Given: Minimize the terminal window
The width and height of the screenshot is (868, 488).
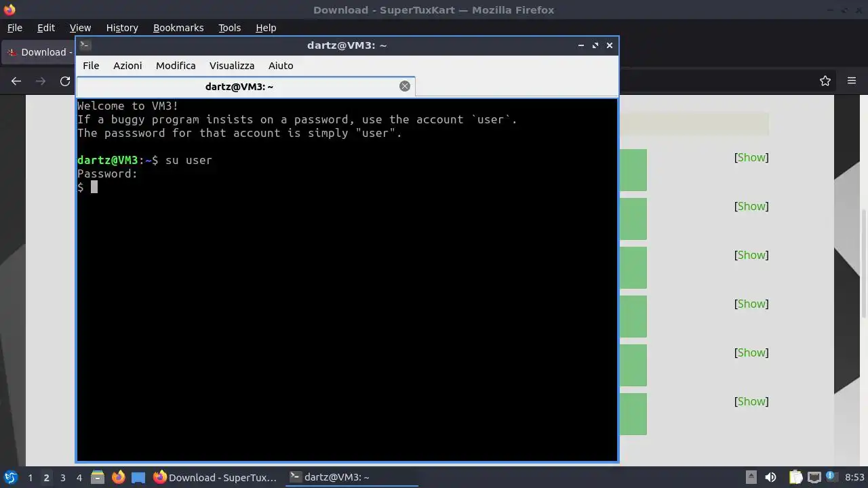Looking at the screenshot, I should click(581, 45).
